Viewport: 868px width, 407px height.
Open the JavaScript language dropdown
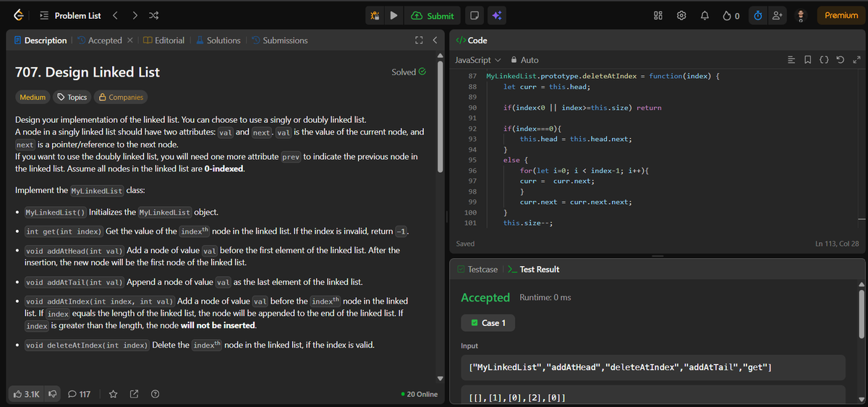point(478,60)
